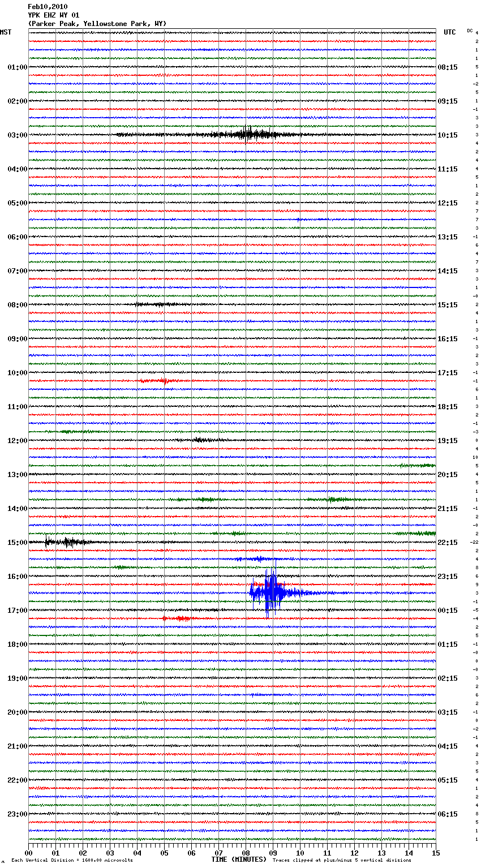Click the date label Feb10,2010
This screenshot has width=481, height=868.
click(48, 7)
